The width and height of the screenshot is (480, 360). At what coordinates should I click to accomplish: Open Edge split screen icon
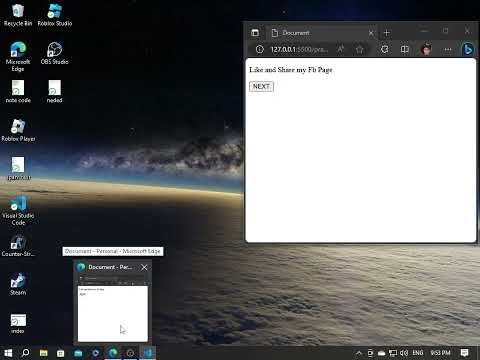pos(405,50)
